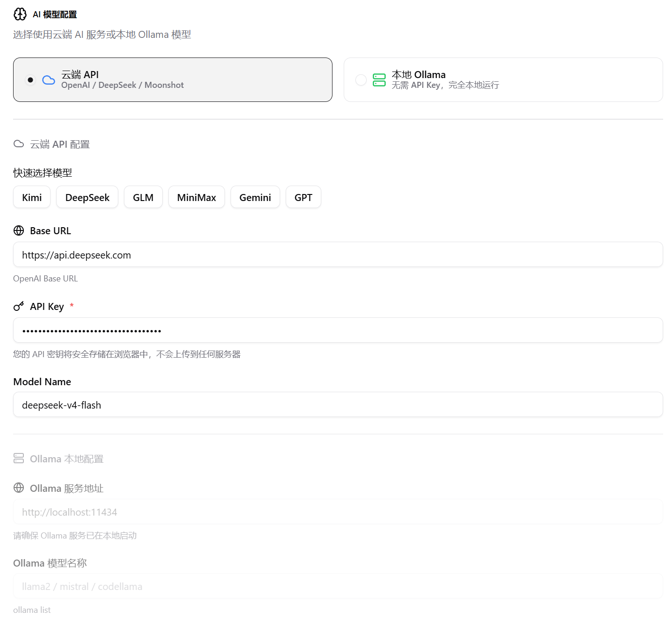The width and height of the screenshot is (672, 618).
Task: Click the Ollama 服务地址 input field
Action: pos(338,512)
